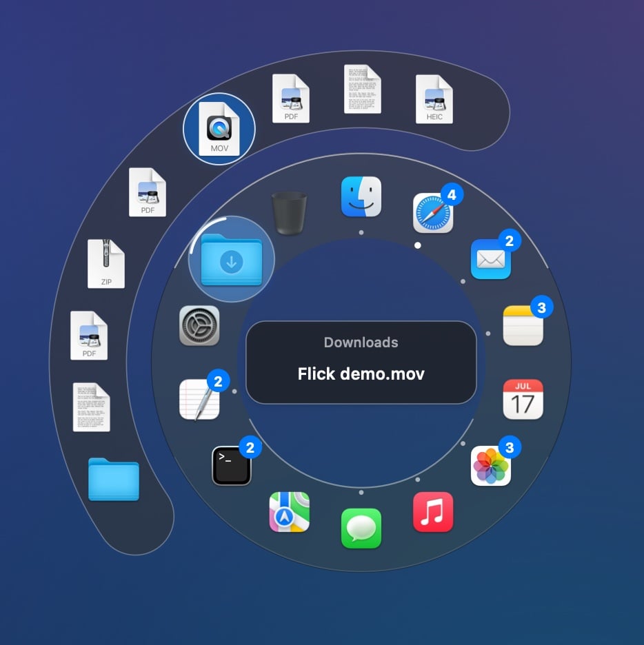This screenshot has height=645, width=644.
Task: Open the PDF file beside the MOV file at top
Action: tap(291, 99)
